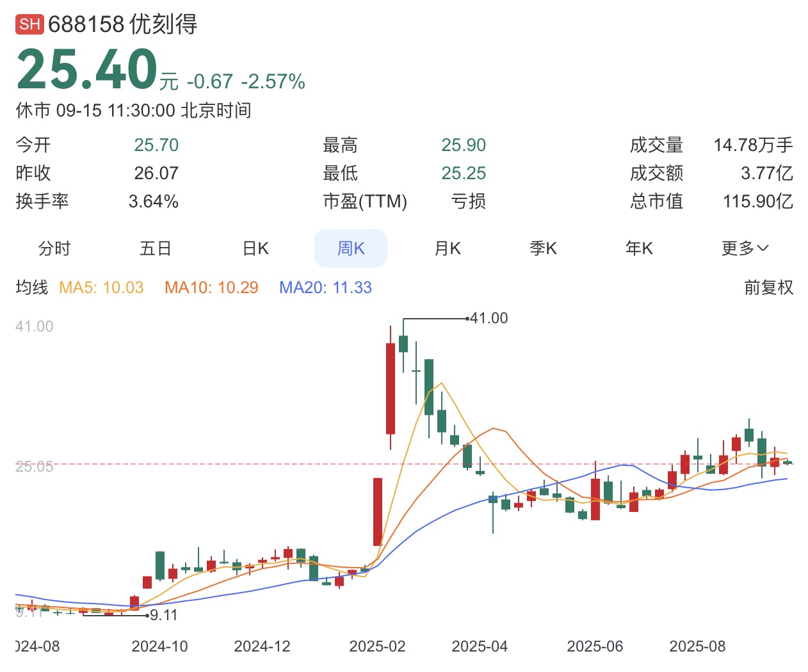This screenshot has height=672, width=808.
Task: Click the tall red candle reaching 41.00
Action: point(391,388)
